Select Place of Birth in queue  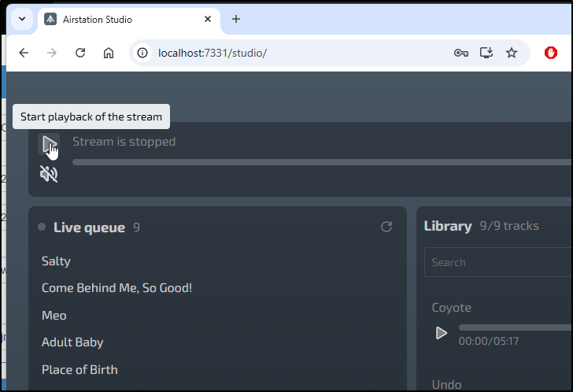pos(79,370)
